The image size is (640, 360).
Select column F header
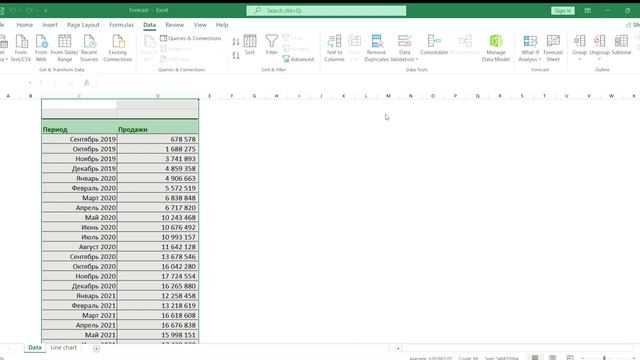pos(232,96)
